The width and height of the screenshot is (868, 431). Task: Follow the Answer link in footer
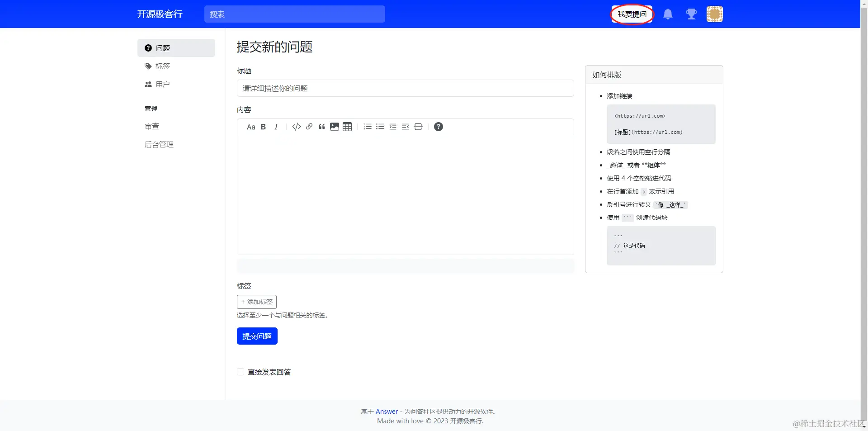[x=387, y=412]
